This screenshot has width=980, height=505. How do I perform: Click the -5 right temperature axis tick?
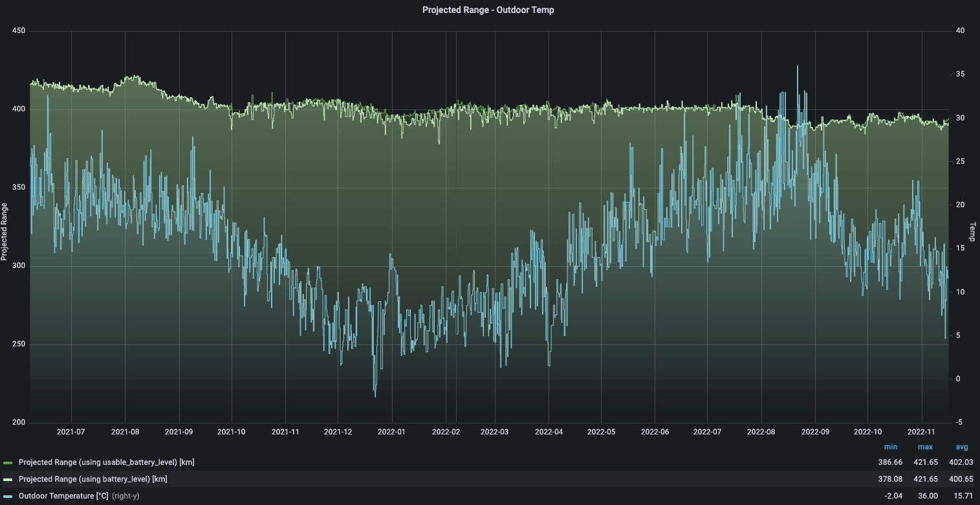960,423
